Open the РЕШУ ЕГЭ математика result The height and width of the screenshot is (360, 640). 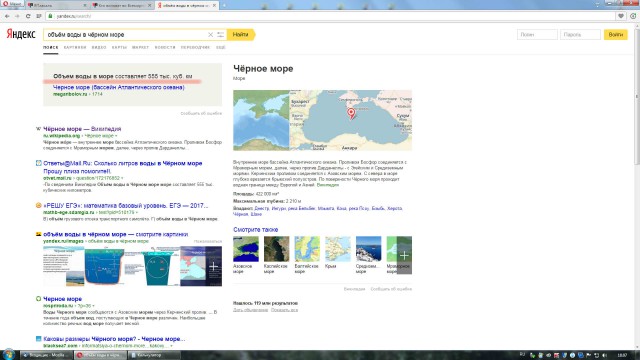click(x=125, y=205)
